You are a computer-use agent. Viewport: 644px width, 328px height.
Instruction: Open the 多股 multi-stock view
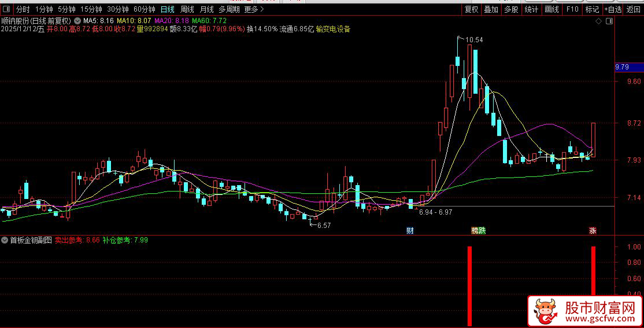(x=512, y=9)
